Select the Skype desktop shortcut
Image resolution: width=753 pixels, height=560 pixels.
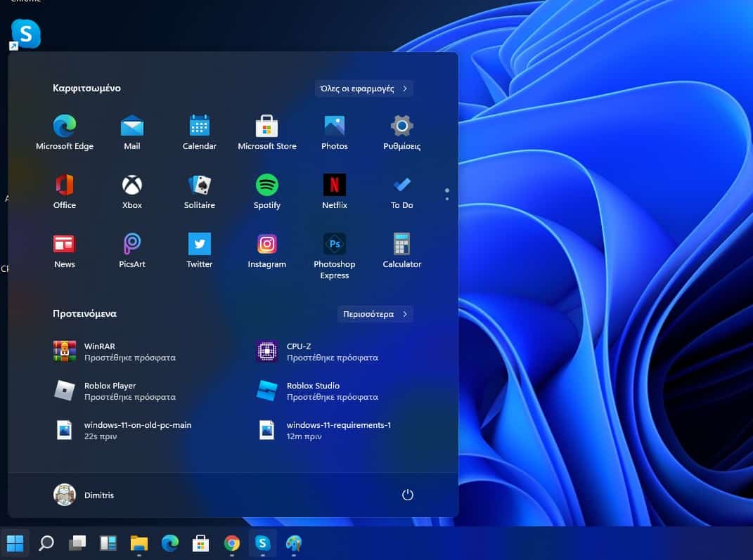(25, 34)
